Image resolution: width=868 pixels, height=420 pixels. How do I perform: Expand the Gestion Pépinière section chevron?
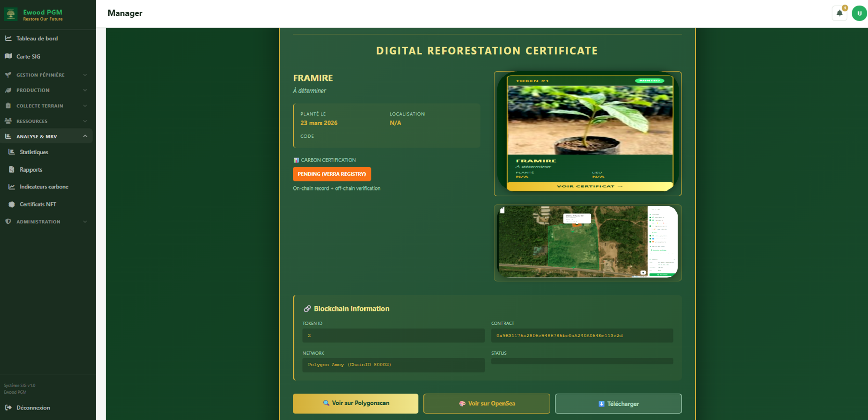click(x=85, y=75)
